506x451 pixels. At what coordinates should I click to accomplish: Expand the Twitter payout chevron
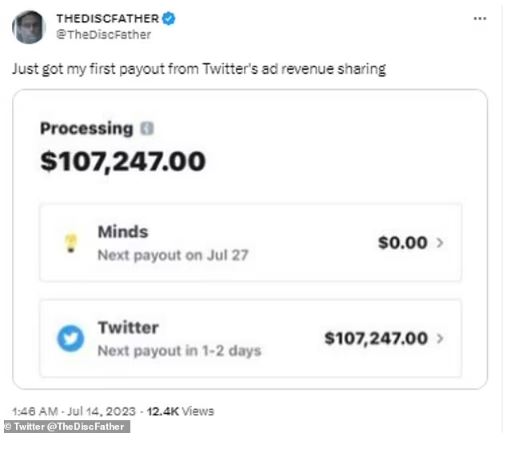pos(440,339)
